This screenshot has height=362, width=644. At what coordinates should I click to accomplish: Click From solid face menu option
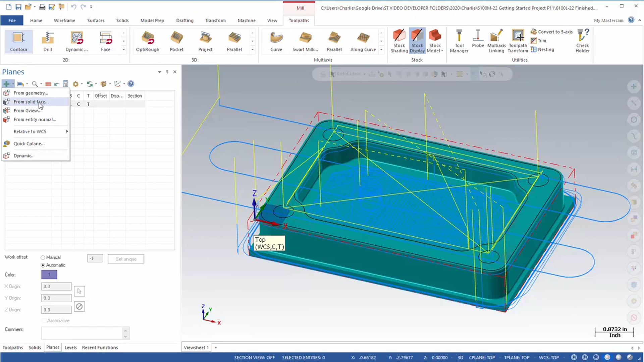[31, 102]
